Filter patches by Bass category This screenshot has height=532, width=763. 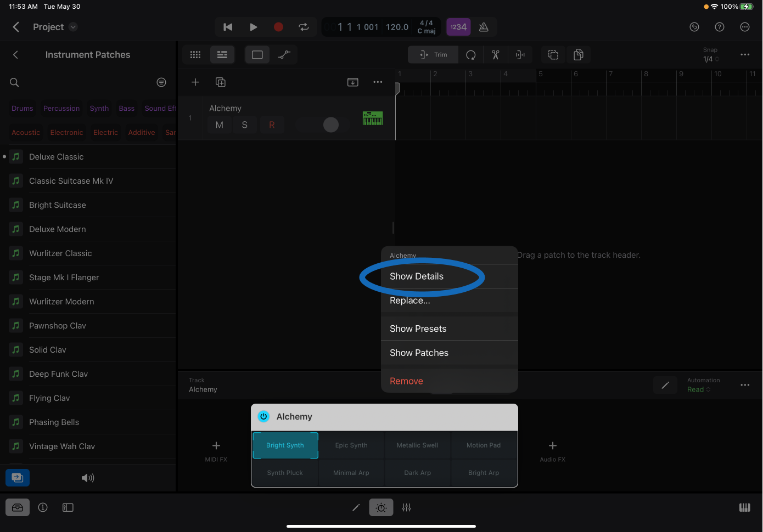tap(127, 109)
